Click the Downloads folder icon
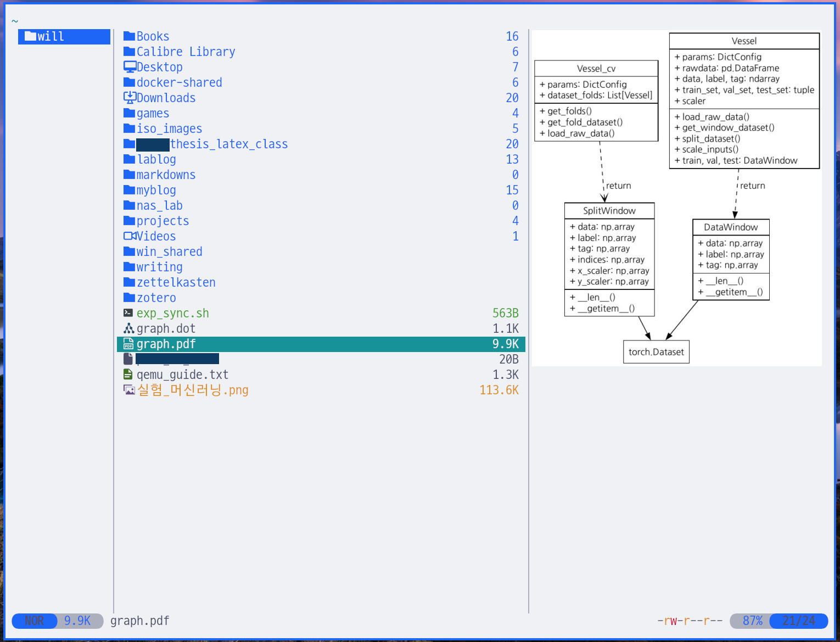Image resolution: width=840 pixels, height=642 pixels. 130,98
